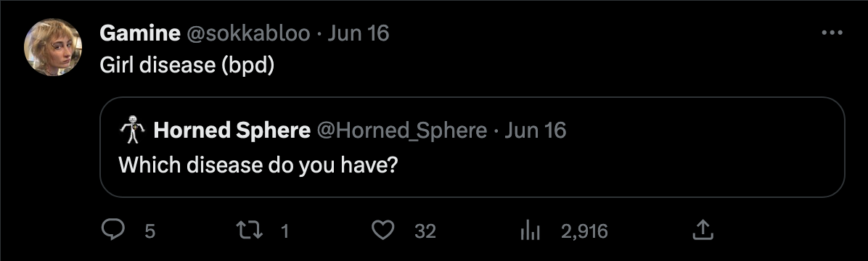The image size is (868, 261).
Task: Click the Horned Sphere skeleton avatar
Action: 132,130
